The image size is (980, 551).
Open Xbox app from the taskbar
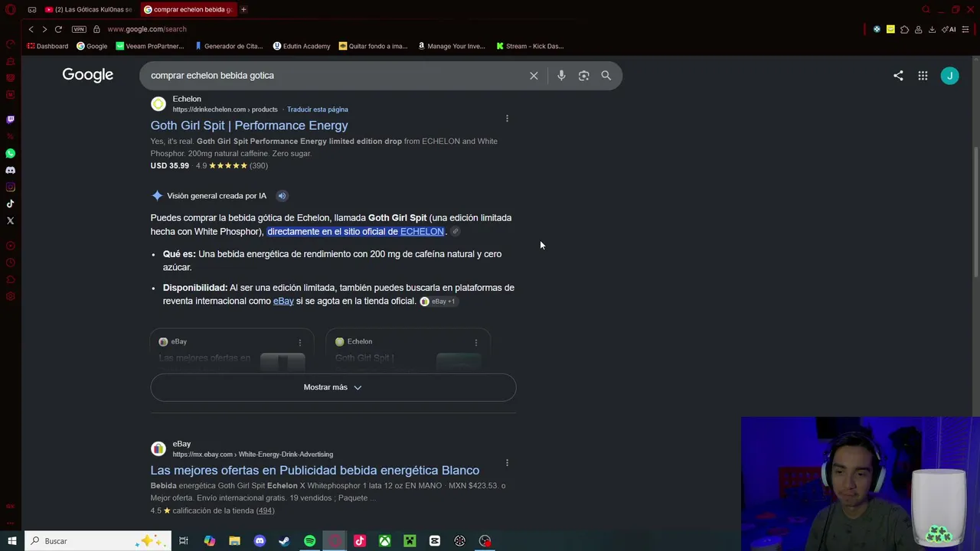[x=384, y=541]
